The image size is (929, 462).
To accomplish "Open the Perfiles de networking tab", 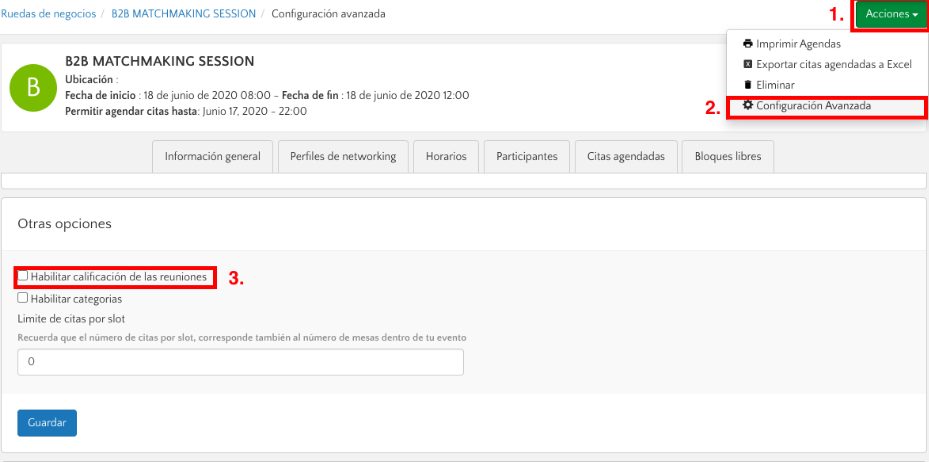I will (342, 157).
